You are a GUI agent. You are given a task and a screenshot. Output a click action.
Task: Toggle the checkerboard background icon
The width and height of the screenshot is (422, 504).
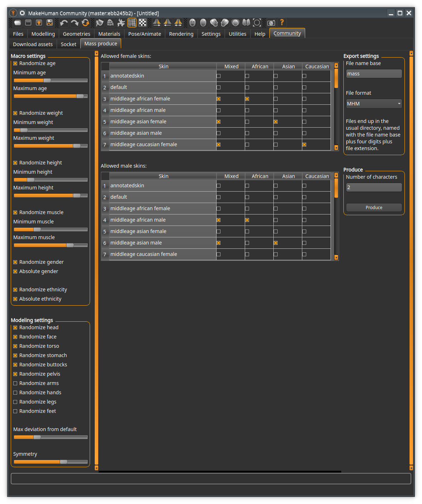point(143,23)
